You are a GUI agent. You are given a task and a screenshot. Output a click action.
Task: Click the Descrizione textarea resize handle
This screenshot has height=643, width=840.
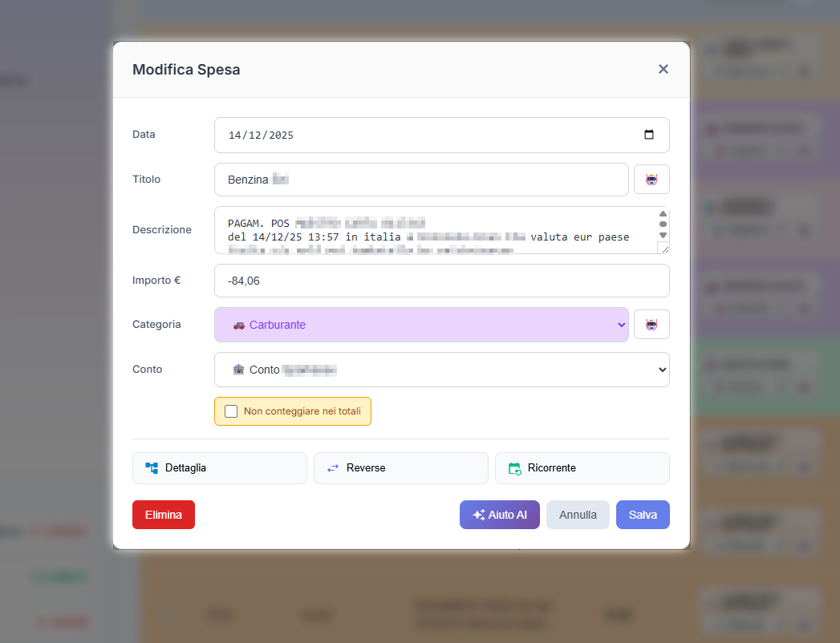click(x=664, y=249)
